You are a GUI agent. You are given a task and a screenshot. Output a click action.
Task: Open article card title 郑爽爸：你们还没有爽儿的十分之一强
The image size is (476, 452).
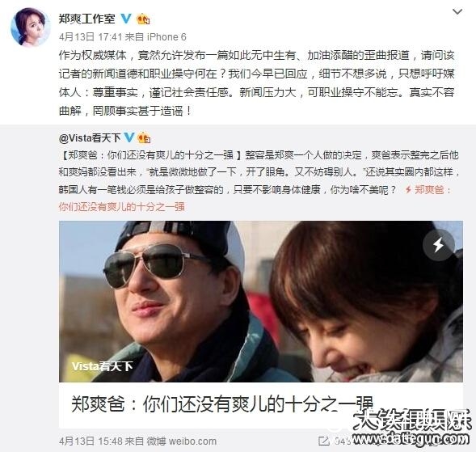coord(222,404)
